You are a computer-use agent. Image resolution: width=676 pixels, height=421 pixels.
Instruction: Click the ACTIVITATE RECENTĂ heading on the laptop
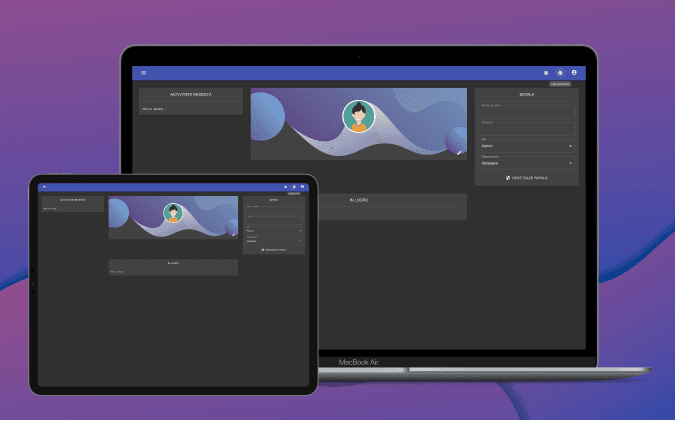(x=191, y=94)
